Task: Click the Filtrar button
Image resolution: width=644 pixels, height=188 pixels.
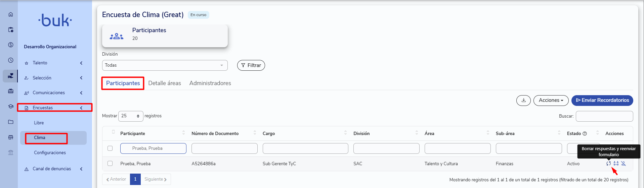Action: pos(251,65)
